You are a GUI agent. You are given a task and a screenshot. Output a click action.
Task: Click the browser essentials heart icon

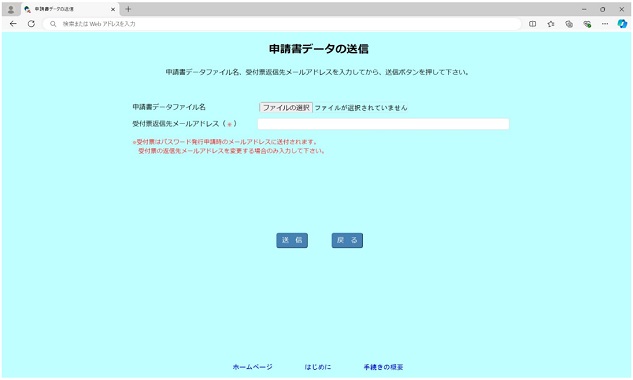point(587,24)
